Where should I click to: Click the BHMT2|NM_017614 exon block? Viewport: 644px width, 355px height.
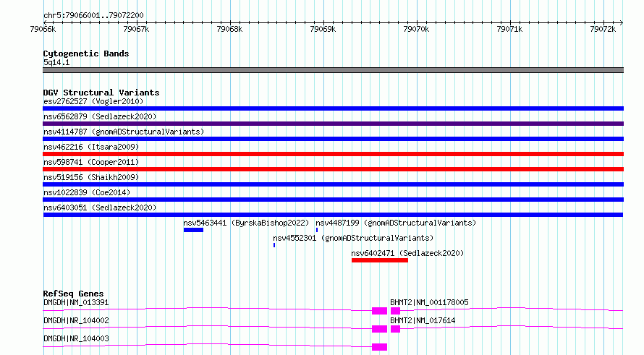coord(395,329)
